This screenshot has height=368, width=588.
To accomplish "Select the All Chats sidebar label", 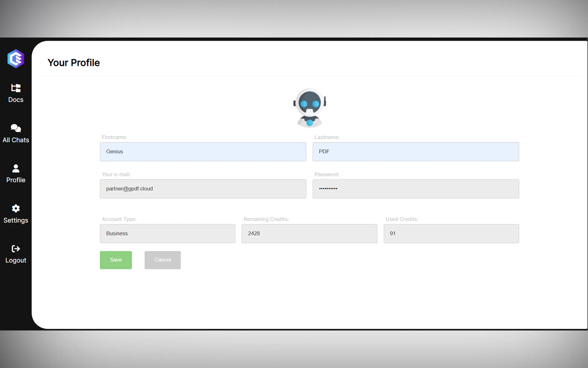I will point(16,140).
